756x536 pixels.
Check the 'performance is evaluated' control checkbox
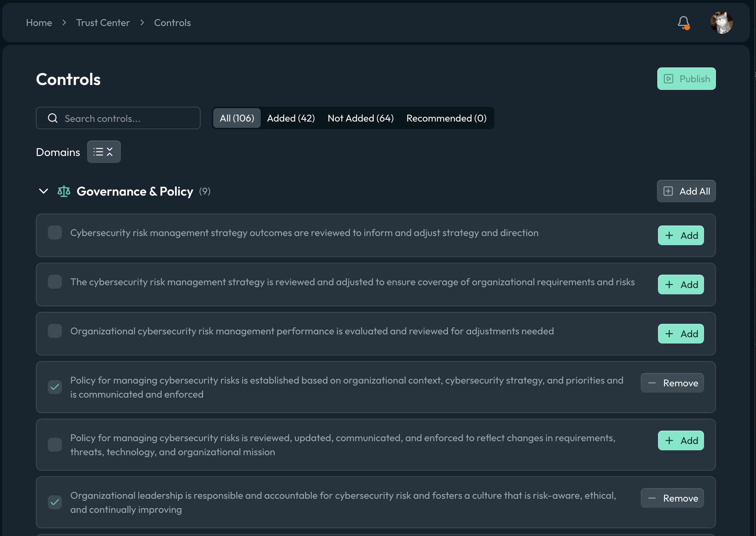click(x=55, y=331)
